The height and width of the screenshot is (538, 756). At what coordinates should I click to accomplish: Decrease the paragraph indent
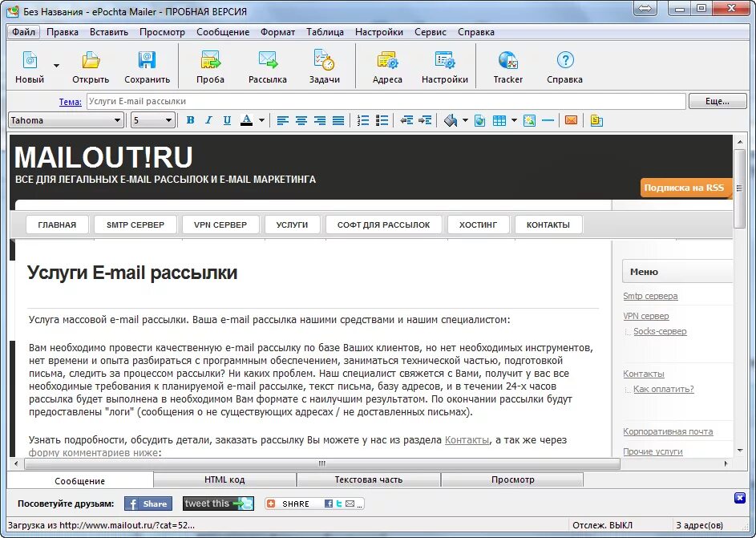406,120
